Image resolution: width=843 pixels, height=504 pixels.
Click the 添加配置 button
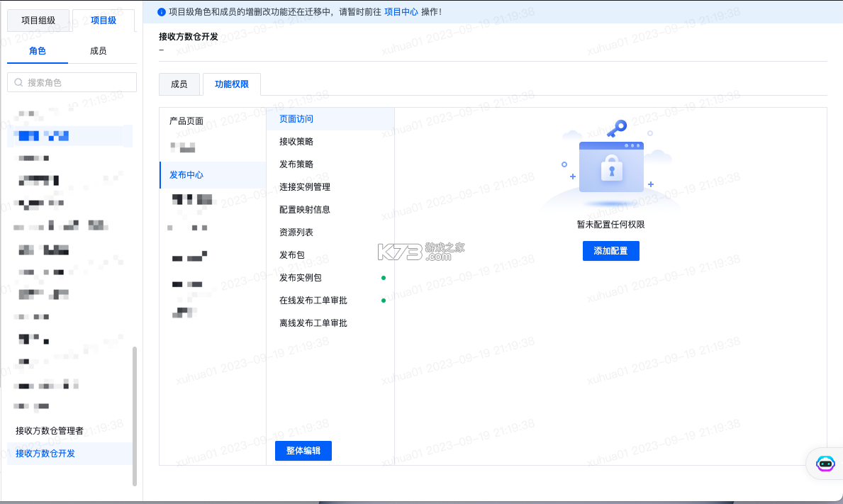coord(610,251)
